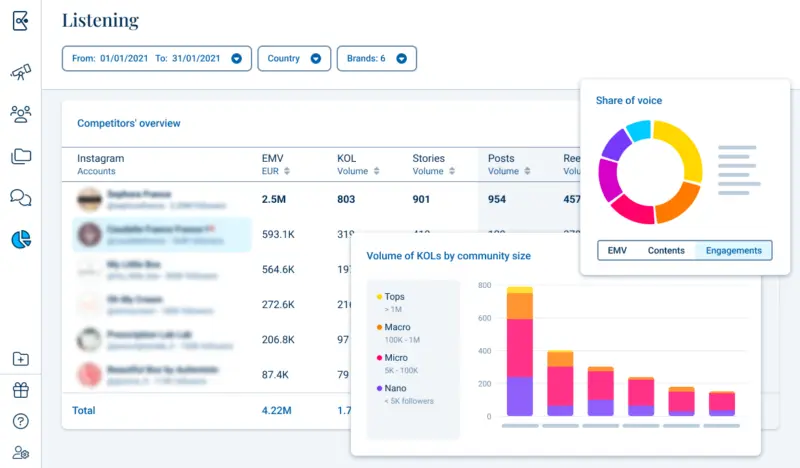Click the tallest stacked bar in chart
Viewport: 800px width, 468px height.
click(519, 350)
